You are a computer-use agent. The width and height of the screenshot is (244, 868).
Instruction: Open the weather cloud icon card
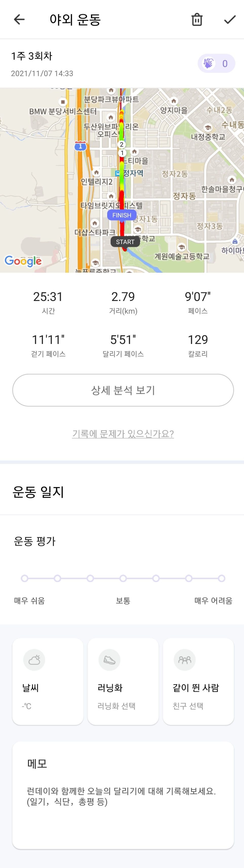(x=34, y=660)
